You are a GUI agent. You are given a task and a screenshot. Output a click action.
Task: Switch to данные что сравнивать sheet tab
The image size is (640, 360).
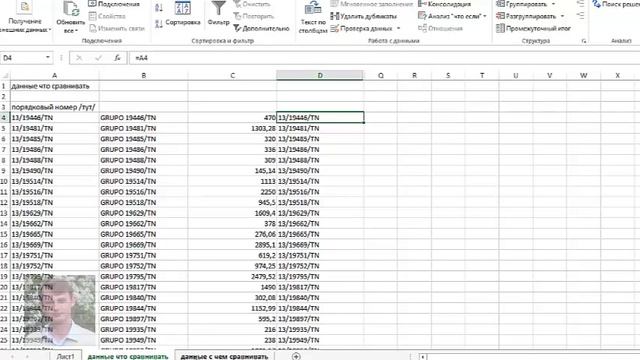click(128, 356)
